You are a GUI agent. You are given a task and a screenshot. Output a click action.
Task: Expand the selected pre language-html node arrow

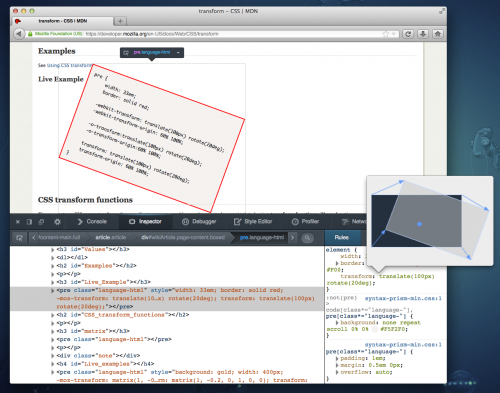52,290
